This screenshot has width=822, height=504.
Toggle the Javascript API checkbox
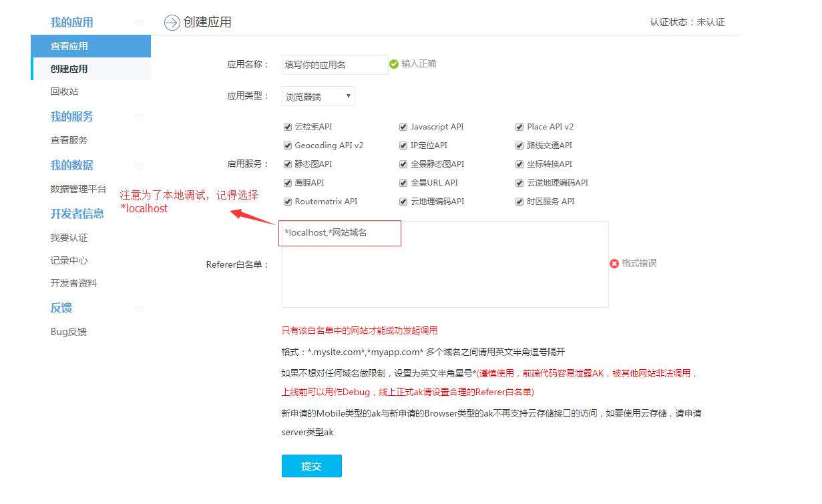tap(403, 127)
